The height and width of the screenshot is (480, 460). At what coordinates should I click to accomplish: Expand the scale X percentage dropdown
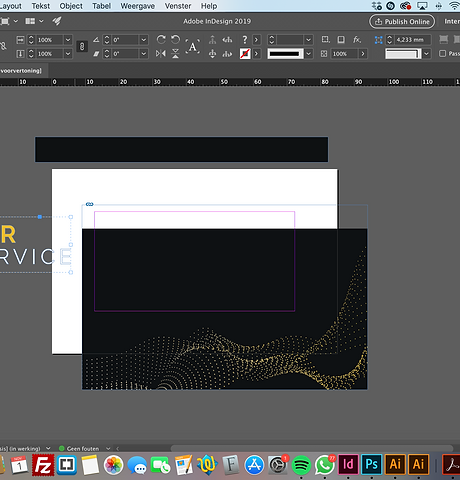tap(68, 40)
